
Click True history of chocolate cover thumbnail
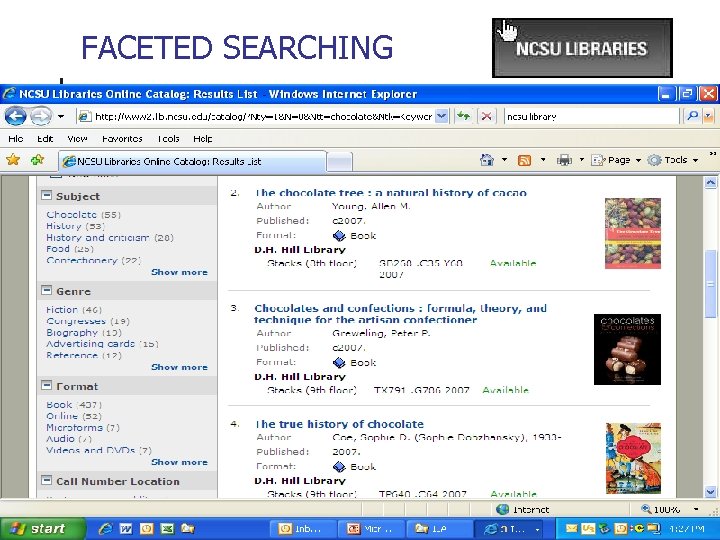[x=634, y=458]
